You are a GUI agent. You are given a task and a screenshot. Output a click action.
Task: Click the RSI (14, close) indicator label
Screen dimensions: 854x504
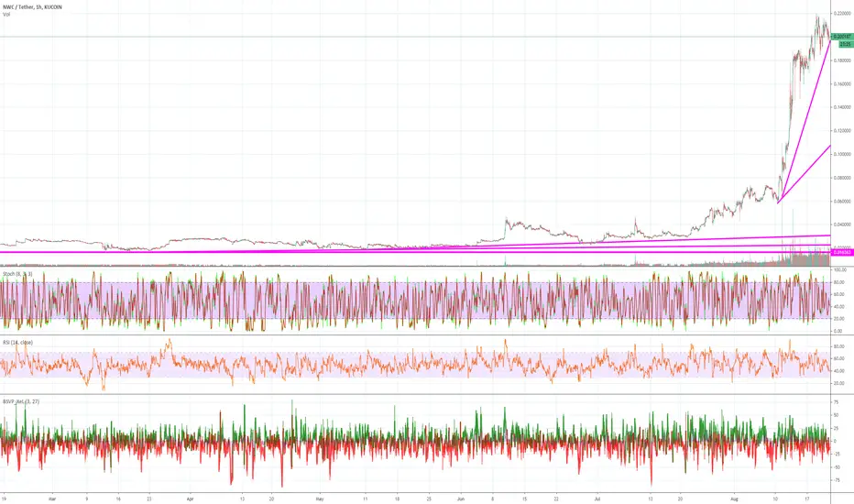coord(17,343)
